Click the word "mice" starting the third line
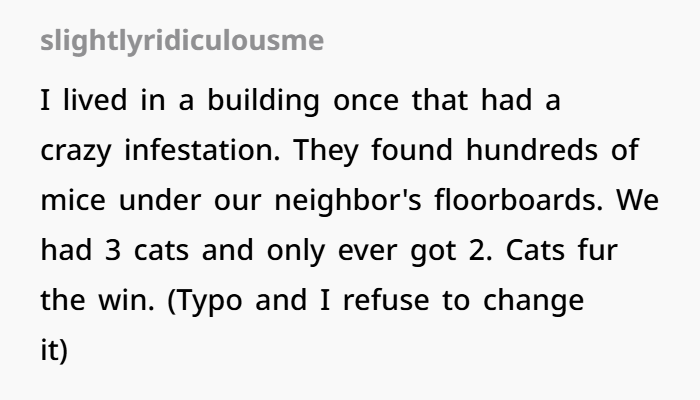This screenshot has height=400, width=700. pos(73,200)
